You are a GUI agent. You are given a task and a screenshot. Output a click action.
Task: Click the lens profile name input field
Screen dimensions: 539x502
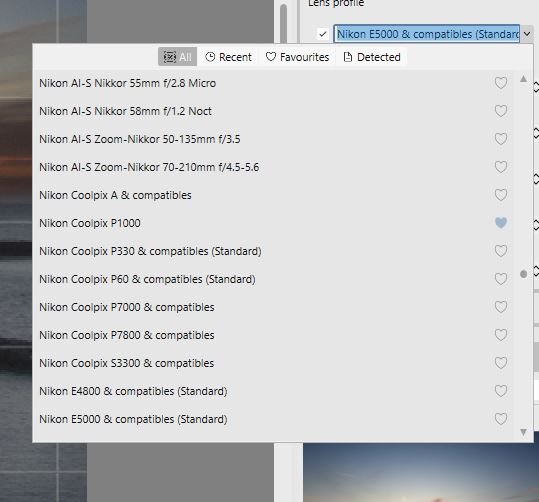(x=427, y=34)
